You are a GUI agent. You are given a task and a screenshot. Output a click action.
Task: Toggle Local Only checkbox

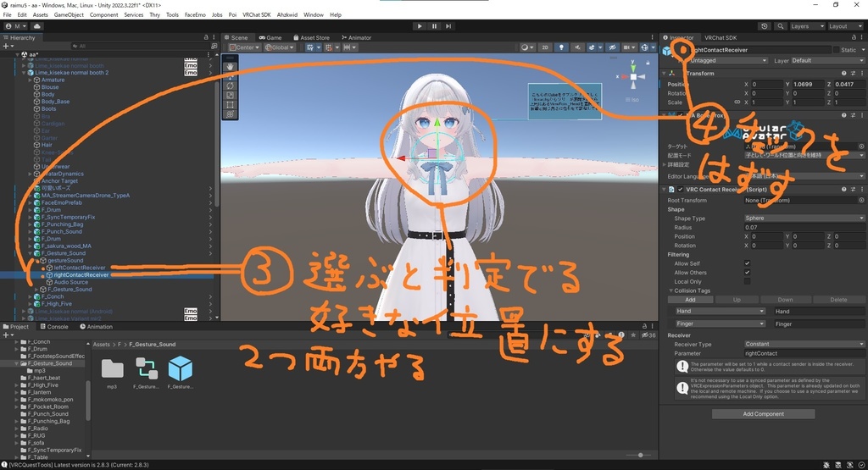pyautogui.click(x=748, y=281)
